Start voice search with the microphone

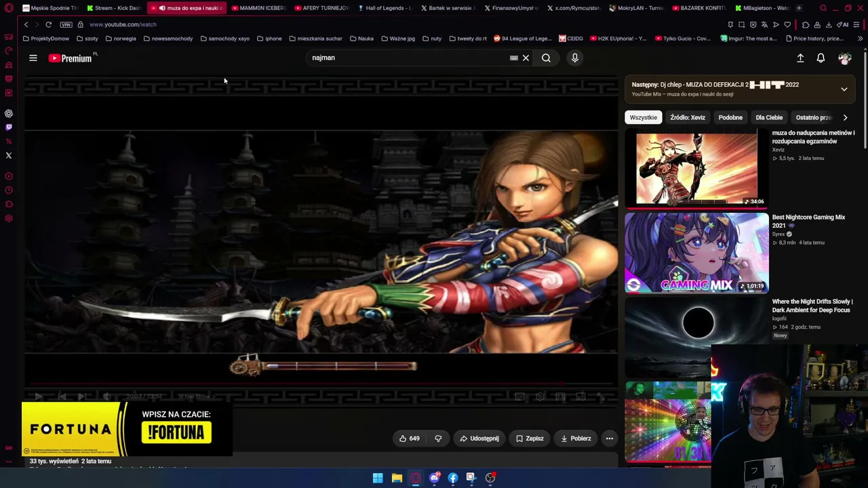coord(575,58)
